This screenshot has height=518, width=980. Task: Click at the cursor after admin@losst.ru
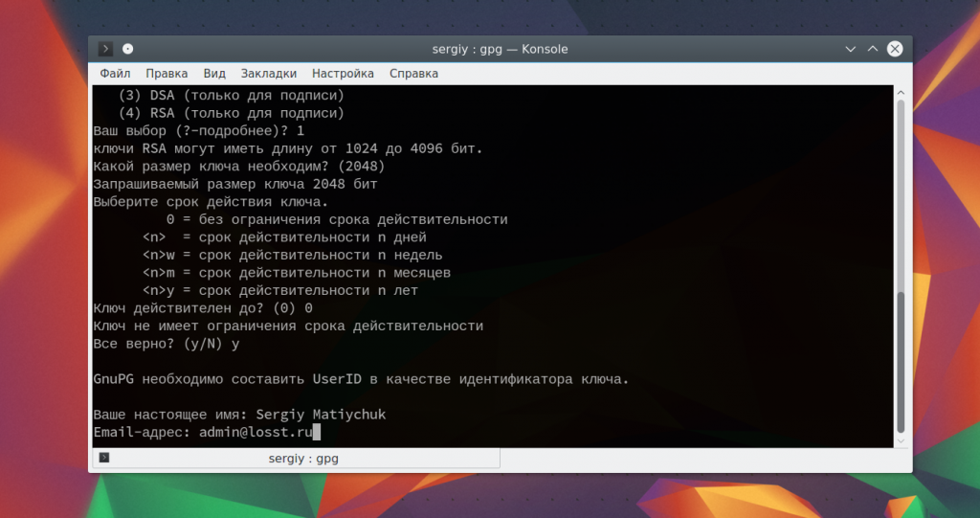[x=316, y=433]
